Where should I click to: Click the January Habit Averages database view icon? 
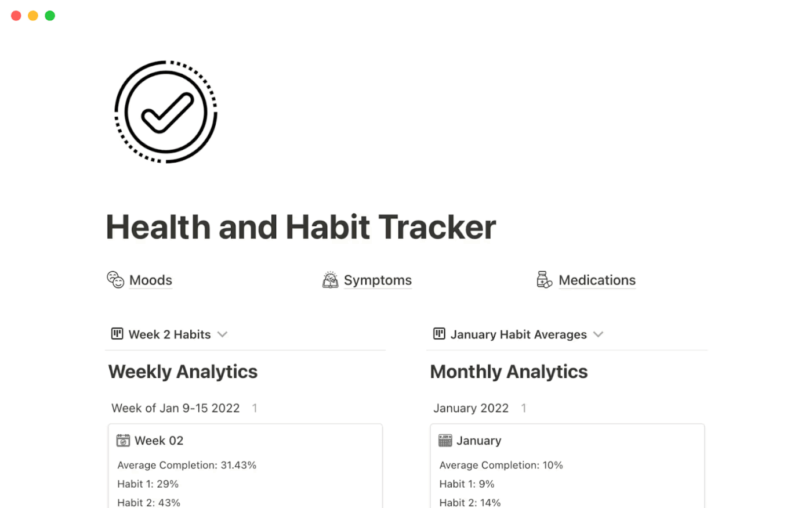[439, 334]
